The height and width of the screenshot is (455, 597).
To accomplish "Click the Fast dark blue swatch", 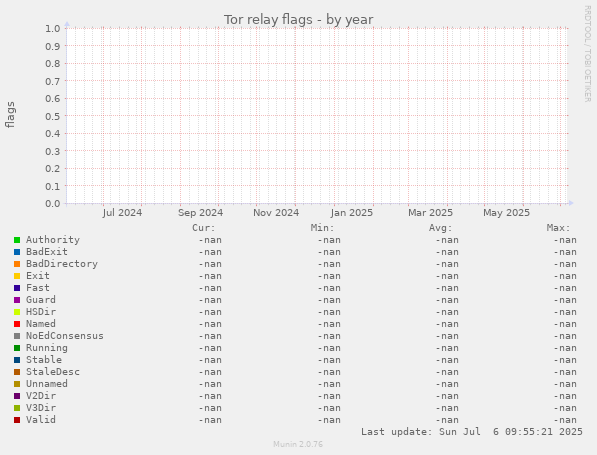I will [17, 288].
